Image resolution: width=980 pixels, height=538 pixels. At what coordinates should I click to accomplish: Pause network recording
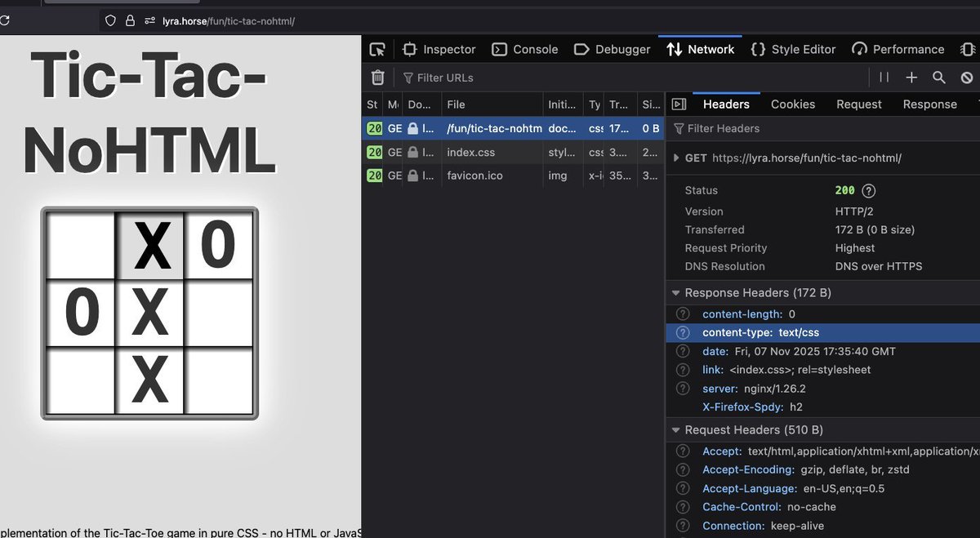(x=884, y=78)
